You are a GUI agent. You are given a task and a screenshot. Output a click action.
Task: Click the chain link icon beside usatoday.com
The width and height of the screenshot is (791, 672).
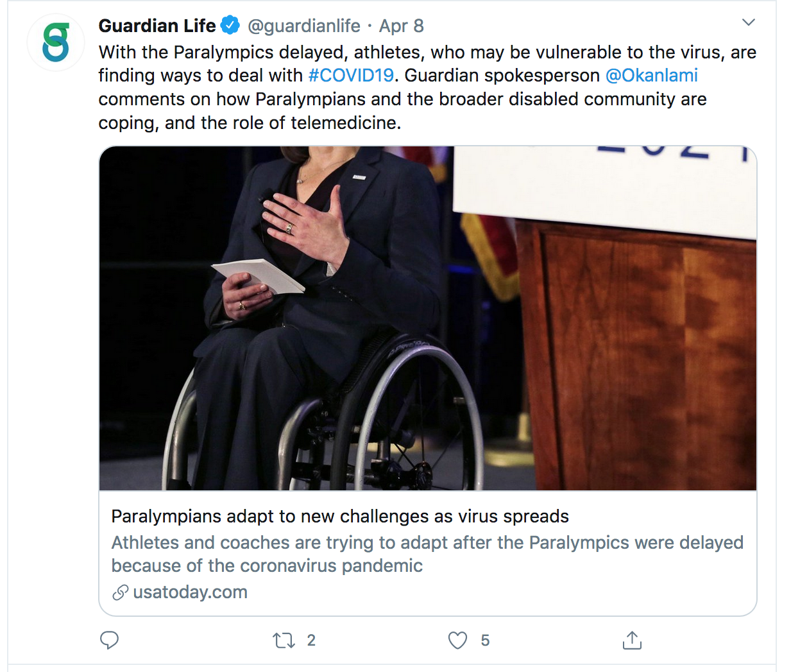(x=120, y=592)
